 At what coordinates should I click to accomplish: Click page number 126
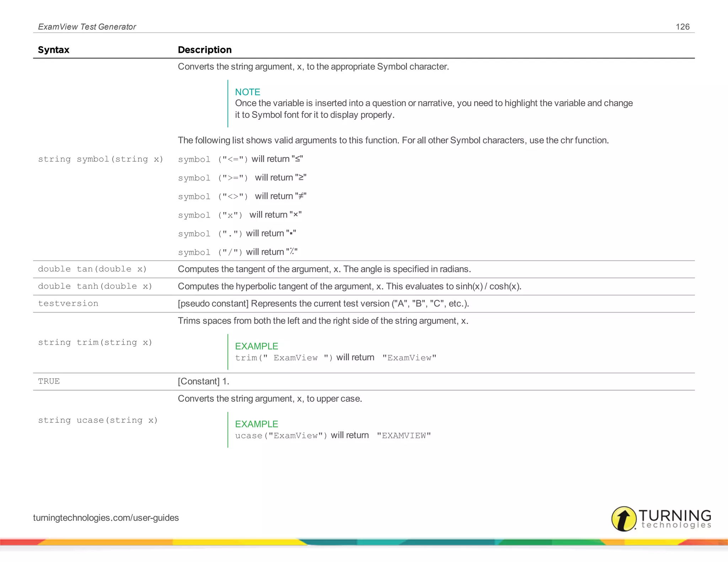tap(682, 27)
